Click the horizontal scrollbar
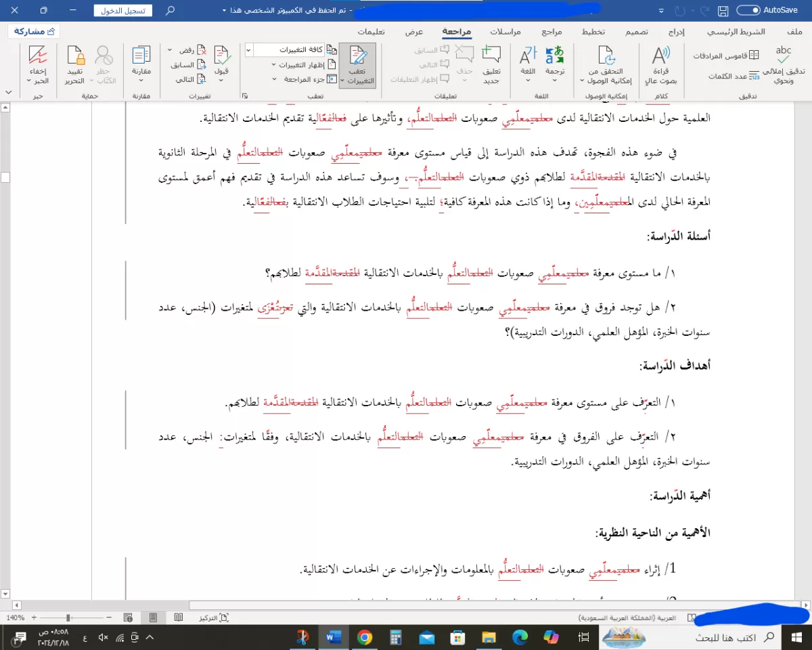This screenshot has height=650, width=812. pyautogui.click(x=495, y=605)
